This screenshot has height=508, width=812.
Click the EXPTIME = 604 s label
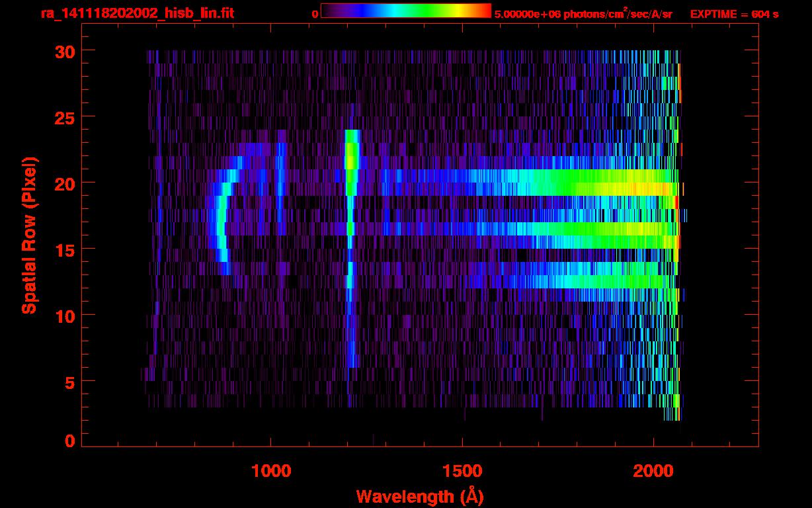click(734, 14)
